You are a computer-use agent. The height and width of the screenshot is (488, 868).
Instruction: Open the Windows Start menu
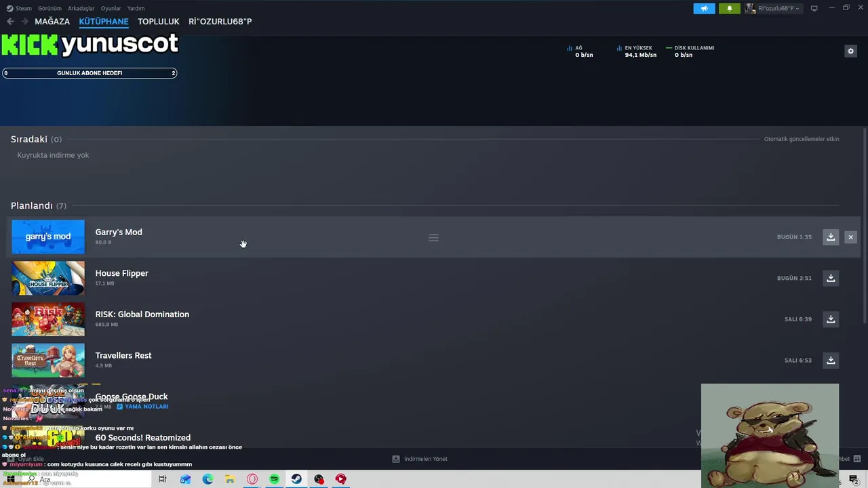point(10,479)
